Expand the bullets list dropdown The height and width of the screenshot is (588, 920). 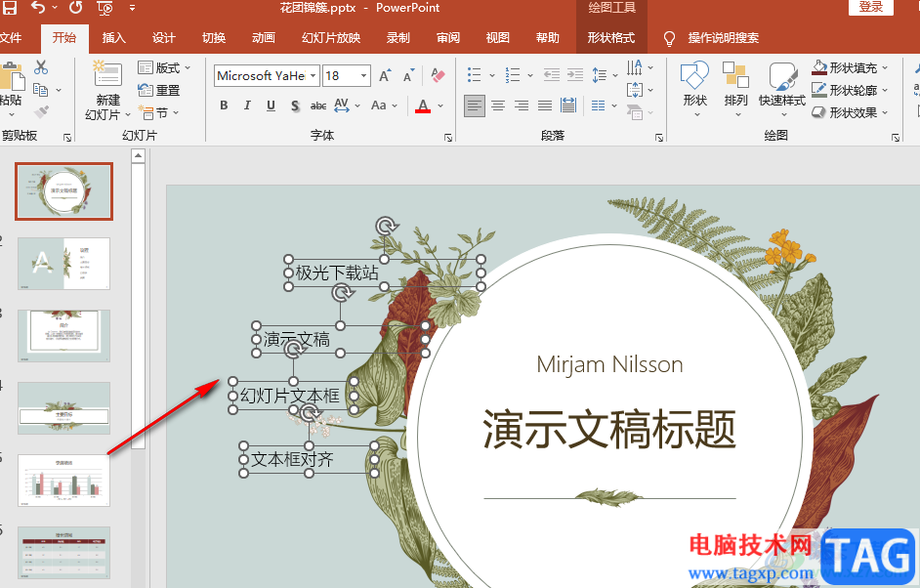tap(491, 75)
